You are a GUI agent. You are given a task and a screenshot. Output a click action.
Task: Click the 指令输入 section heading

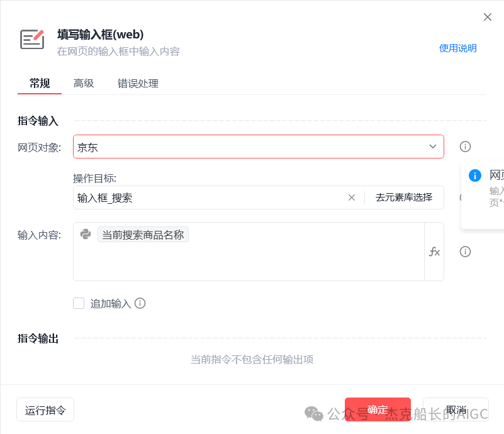(x=38, y=121)
